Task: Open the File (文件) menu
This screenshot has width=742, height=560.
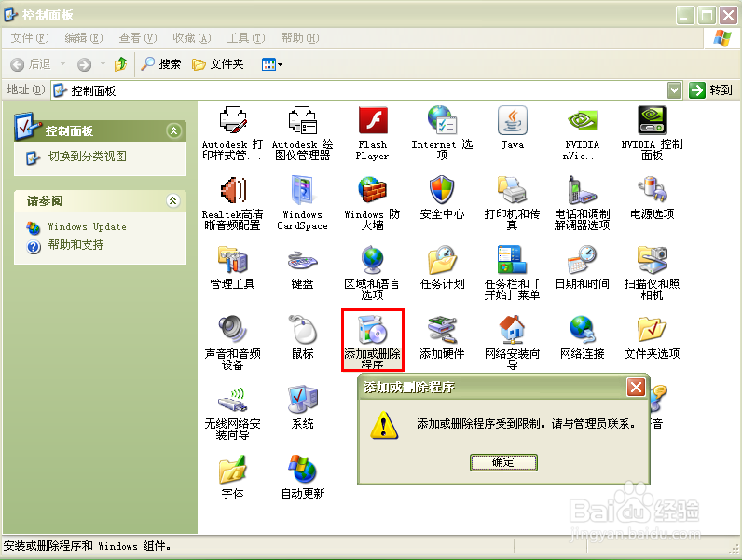Action: pyautogui.click(x=29, y=38)
